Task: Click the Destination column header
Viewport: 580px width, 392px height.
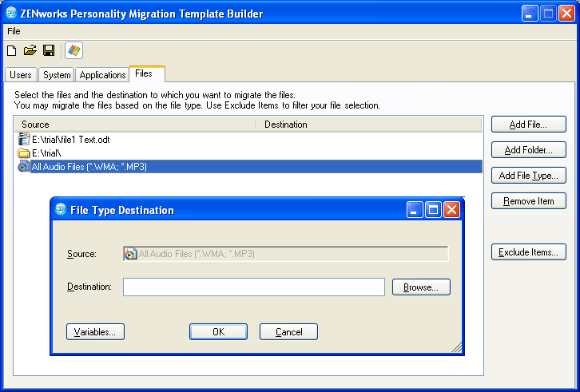Action: [x=369, y=125]
